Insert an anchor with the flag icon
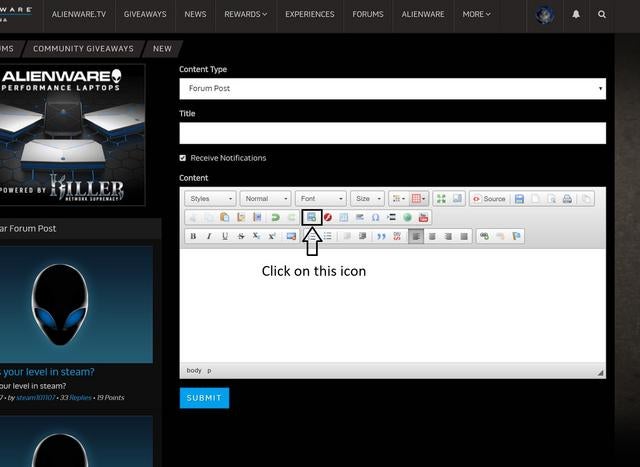640x467 pixels. click(x=516, y=236)
